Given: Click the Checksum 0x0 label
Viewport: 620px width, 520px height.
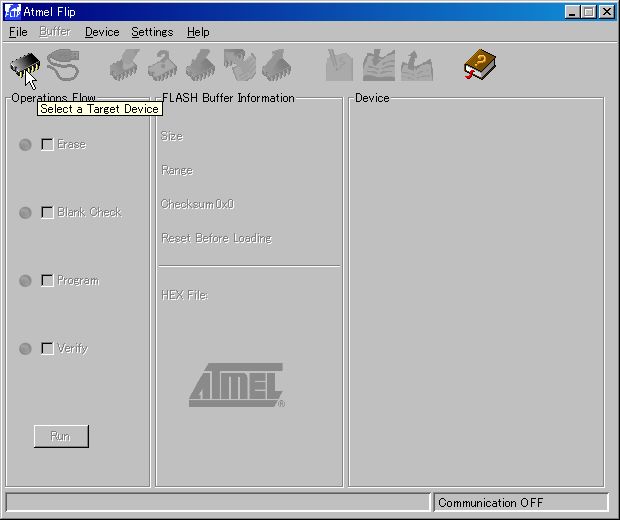Looking at the screenshot, I should pos(197,204).
